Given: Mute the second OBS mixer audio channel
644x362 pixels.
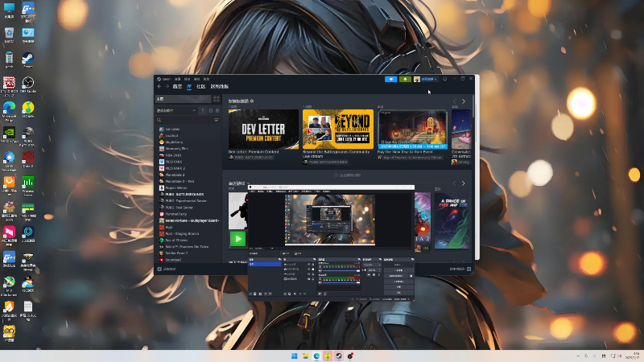Looking at the screenshot, I should point(320,282).
